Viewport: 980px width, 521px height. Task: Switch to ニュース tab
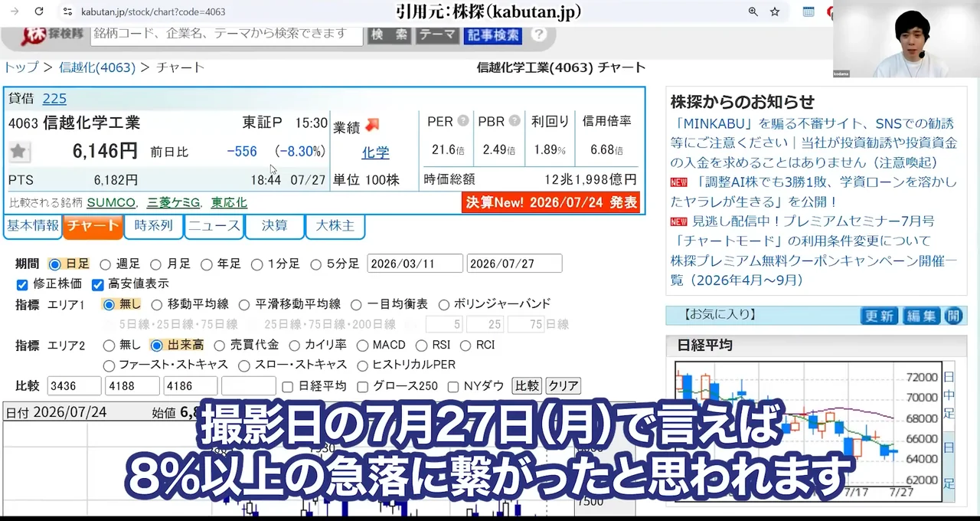coord(214,226)
